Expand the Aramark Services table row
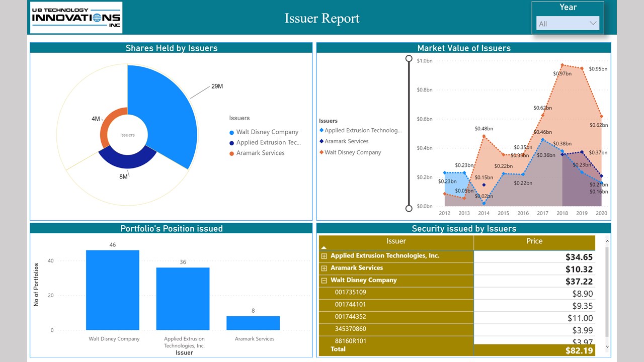This screenshot has height=362, width=644. (x=324, y=268)
